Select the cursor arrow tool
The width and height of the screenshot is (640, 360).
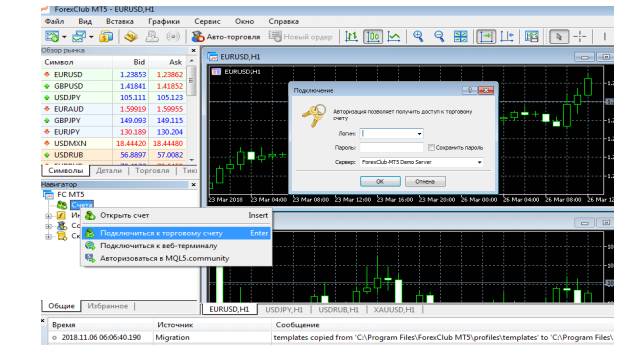pos(558,37)
